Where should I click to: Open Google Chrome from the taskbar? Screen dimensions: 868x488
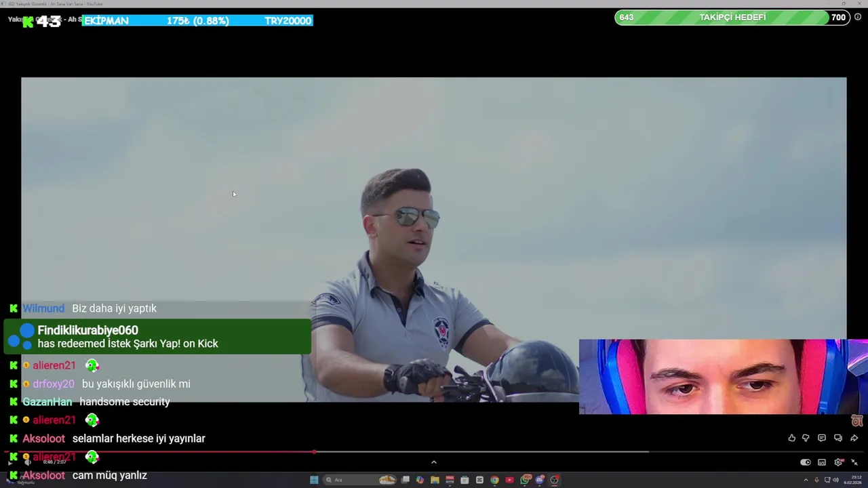click(x=494, y=480)
